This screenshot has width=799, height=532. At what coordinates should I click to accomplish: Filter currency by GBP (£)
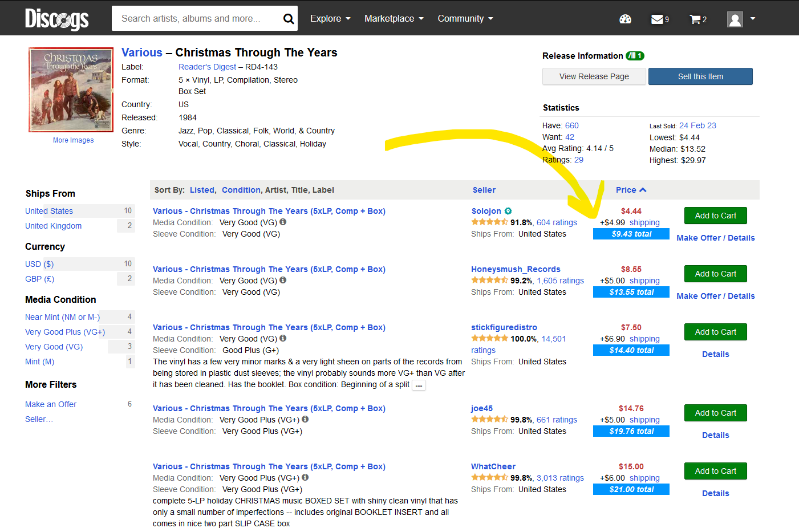39,279
